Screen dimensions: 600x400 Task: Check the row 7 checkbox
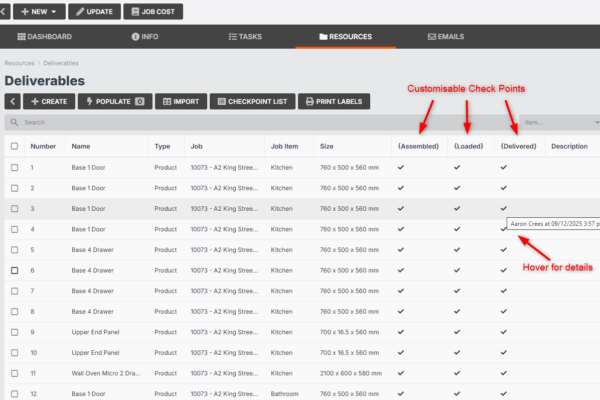tap(15, 291)
